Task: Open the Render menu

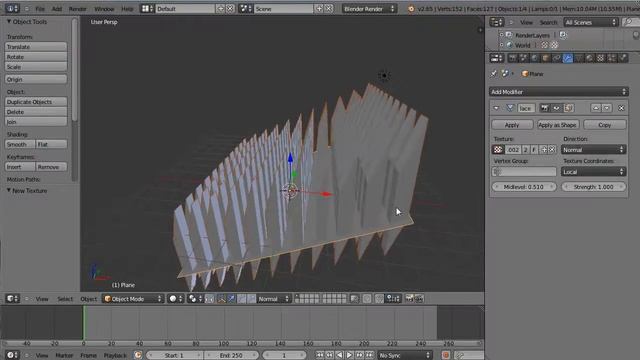Action: pyautogui.click(x=78, y=9)
